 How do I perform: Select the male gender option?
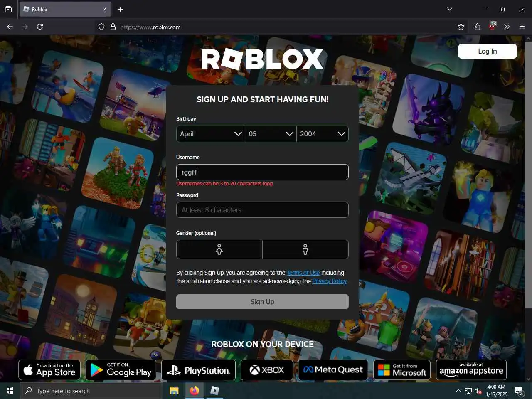coord(305,249)
